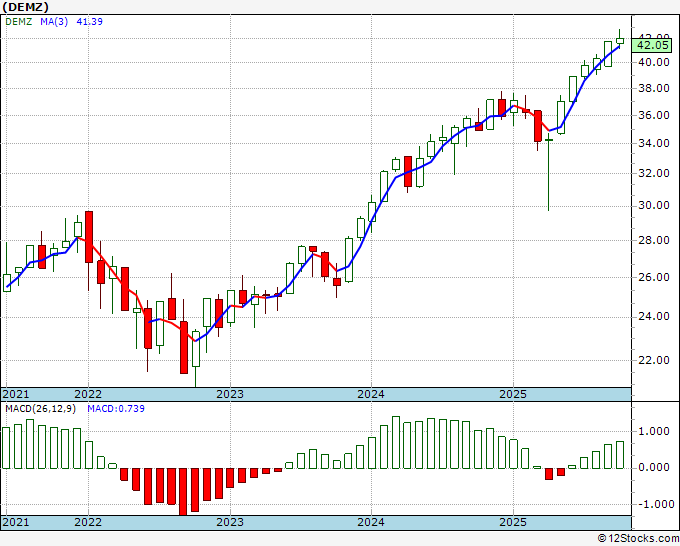Click the 0.000 MACD axis label
The height and width of the screenshot is (546, 680).
click(x=654, y=468)
